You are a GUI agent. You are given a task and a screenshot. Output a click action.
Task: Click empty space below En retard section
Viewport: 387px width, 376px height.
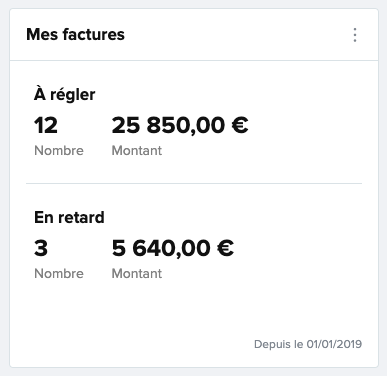coord(194,308)
